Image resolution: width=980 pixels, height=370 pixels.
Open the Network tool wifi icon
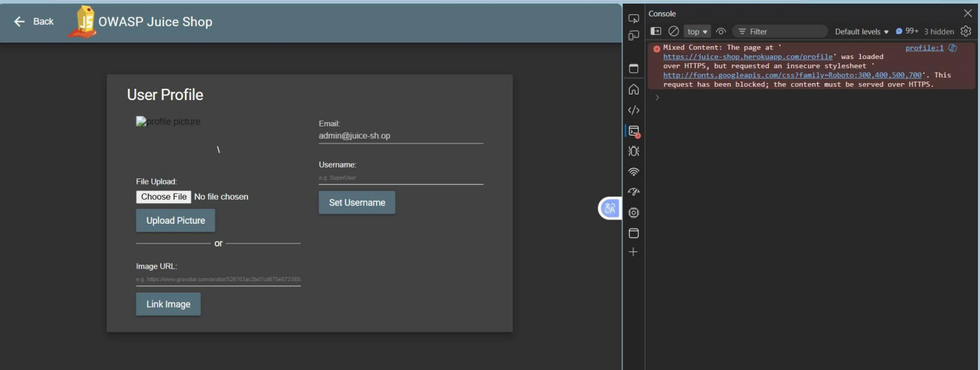(633, 171)
